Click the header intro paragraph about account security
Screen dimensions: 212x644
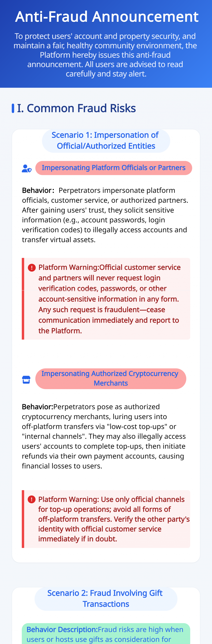pos(105,55)
